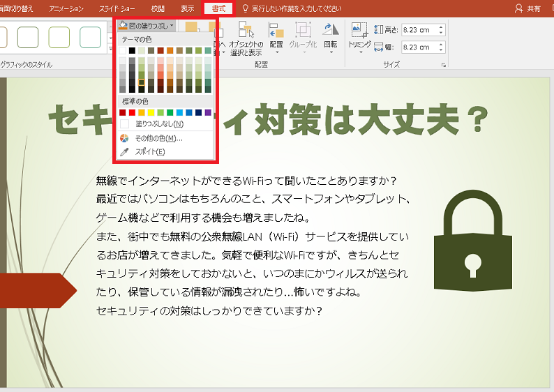Expand the トリミング dropdown arrow
Viewport: 554px width, 392px height.
[361, 52]
